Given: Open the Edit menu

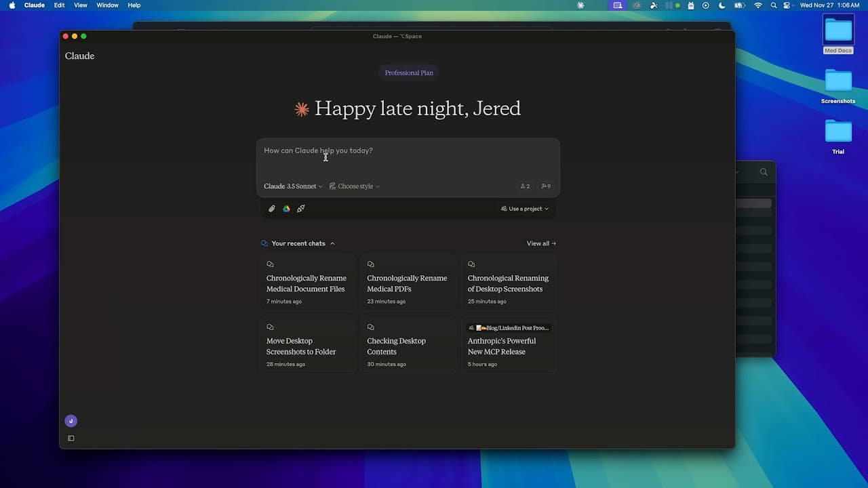Looking at the screenshot, I should (60, 5).
